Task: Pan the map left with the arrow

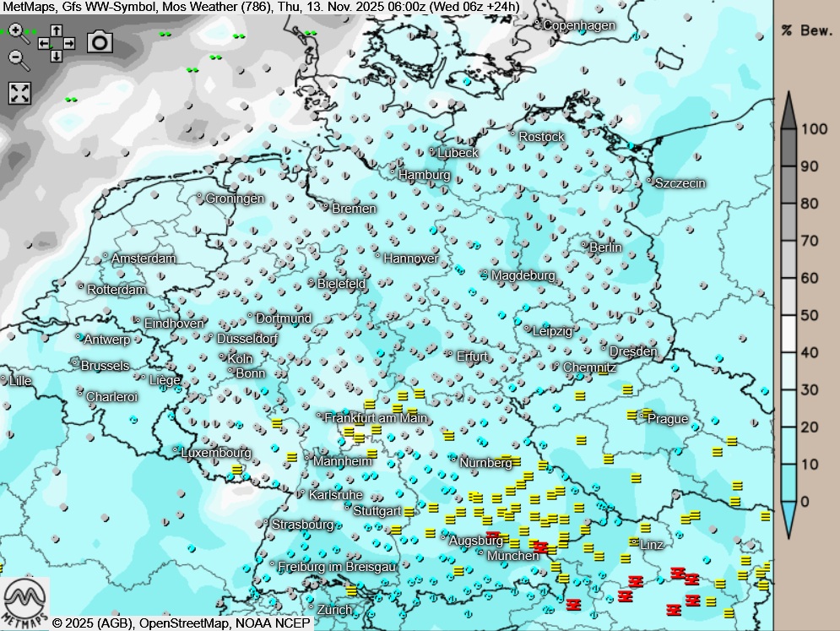Action: pyautogui.click(x=44, y=43)
